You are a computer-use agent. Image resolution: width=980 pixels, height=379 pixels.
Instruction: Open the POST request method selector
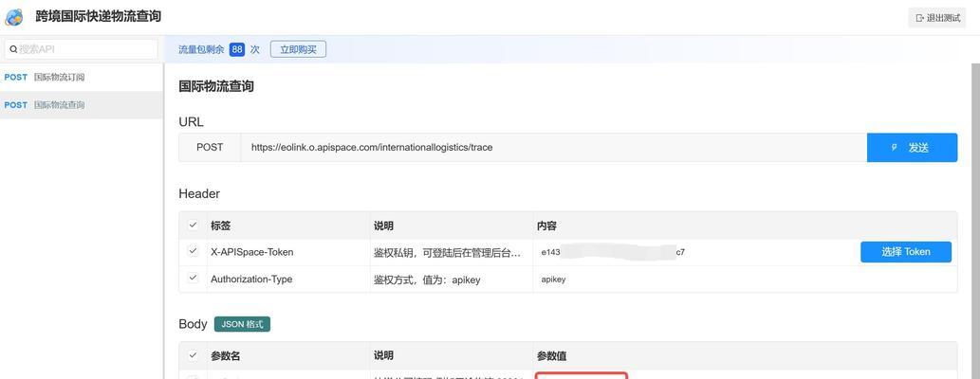click(x=210, y=148)
